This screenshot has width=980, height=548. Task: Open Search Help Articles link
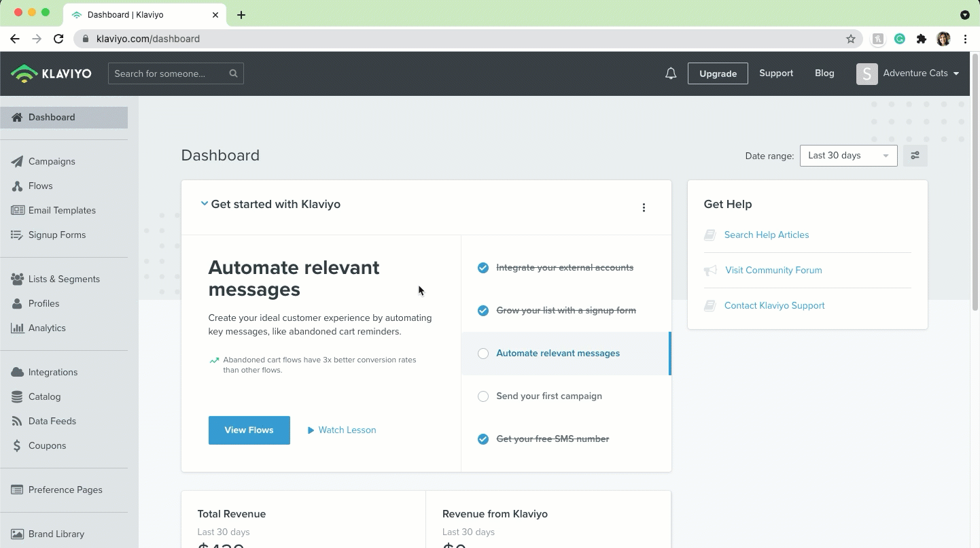pyautogui.click(x=767, y=235)
